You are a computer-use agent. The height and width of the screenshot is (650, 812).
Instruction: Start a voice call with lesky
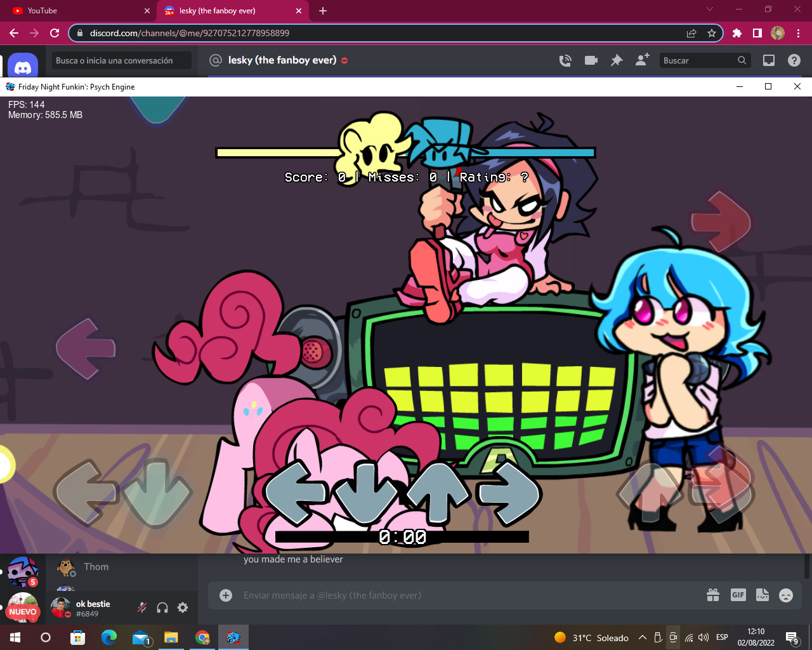(565, 60)
